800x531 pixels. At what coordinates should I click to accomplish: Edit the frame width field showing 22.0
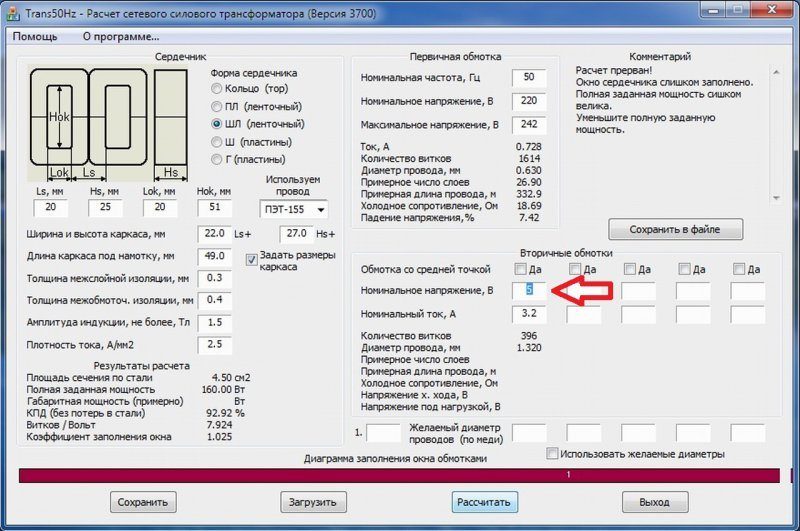[215, 234]
